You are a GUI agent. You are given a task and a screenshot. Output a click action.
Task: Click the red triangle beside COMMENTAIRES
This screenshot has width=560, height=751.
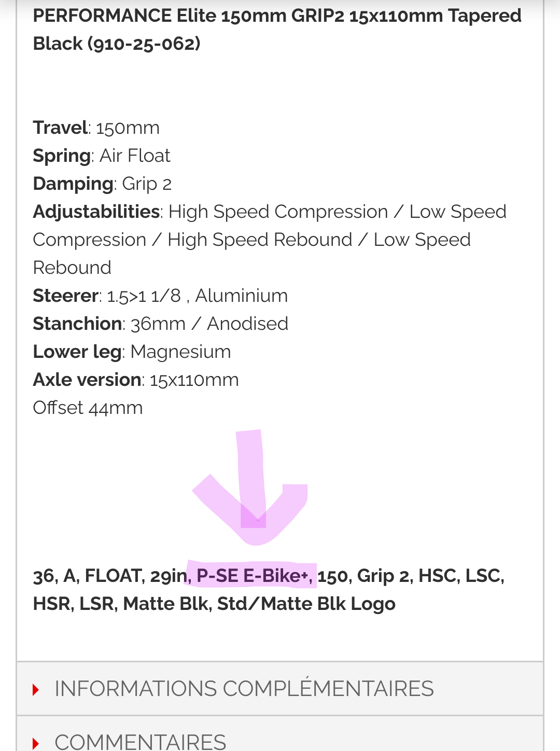pos(36,743)
